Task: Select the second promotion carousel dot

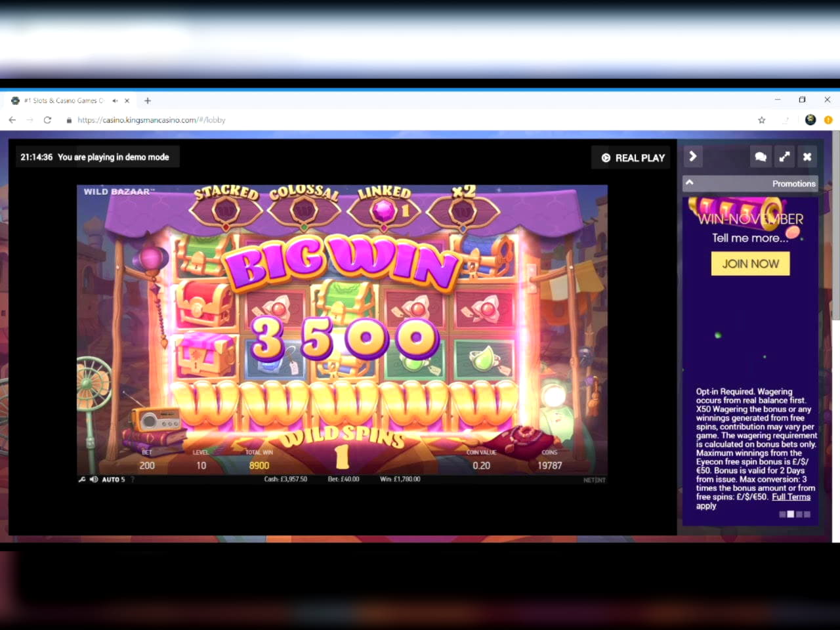Action: [x=791, y=514]
